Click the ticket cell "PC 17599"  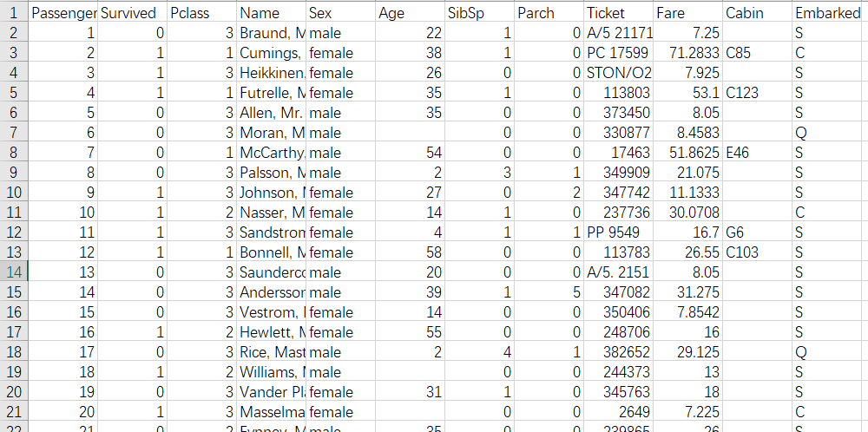pyautogui.click(x=619, y=53)
